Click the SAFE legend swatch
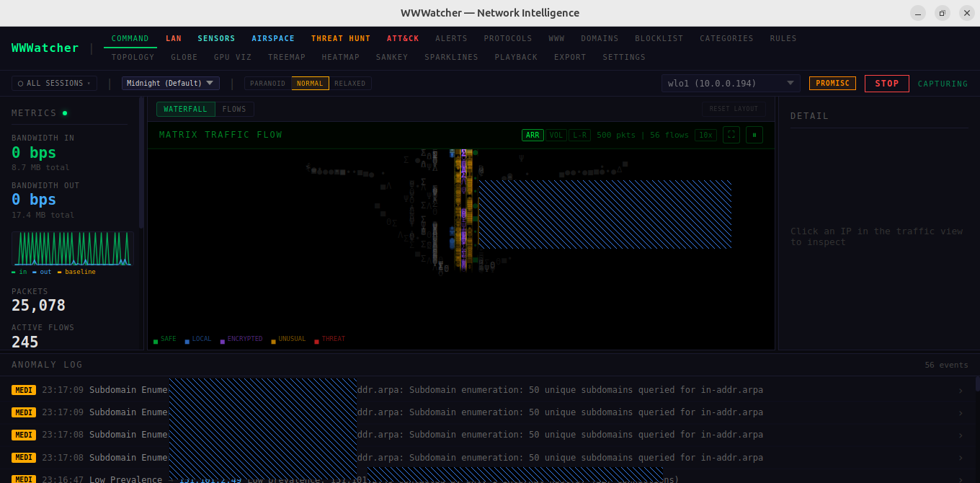This screenshot has width=980, height=483. pyautogui.click(x=156, y=342)
